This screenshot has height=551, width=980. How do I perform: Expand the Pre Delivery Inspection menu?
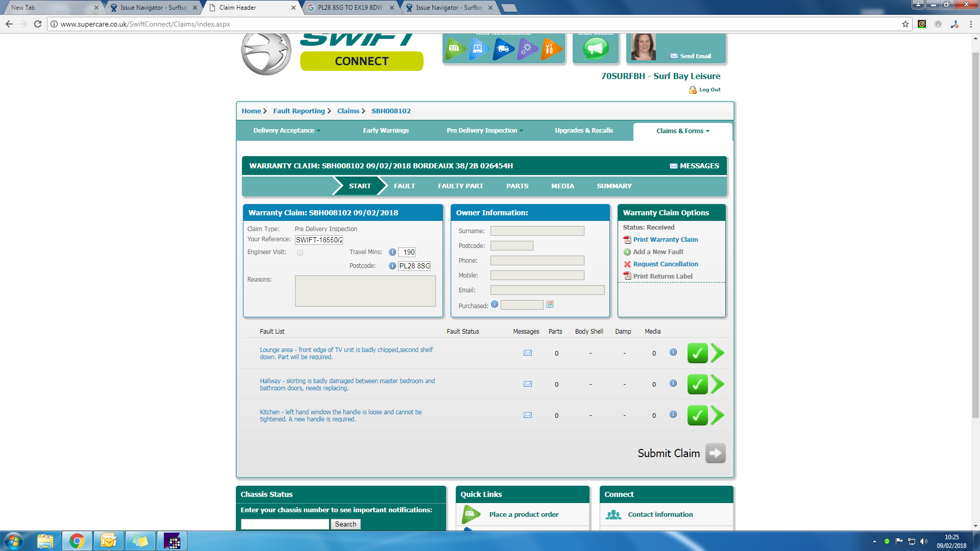[x=484, y=131]
